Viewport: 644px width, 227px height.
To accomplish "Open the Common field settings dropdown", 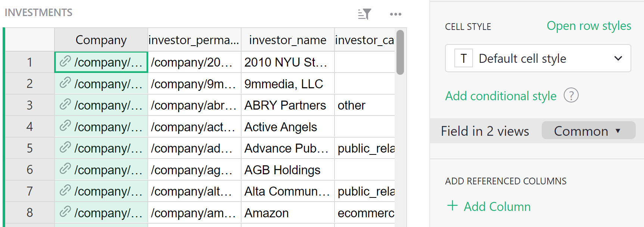I will (x=588, y=131).
